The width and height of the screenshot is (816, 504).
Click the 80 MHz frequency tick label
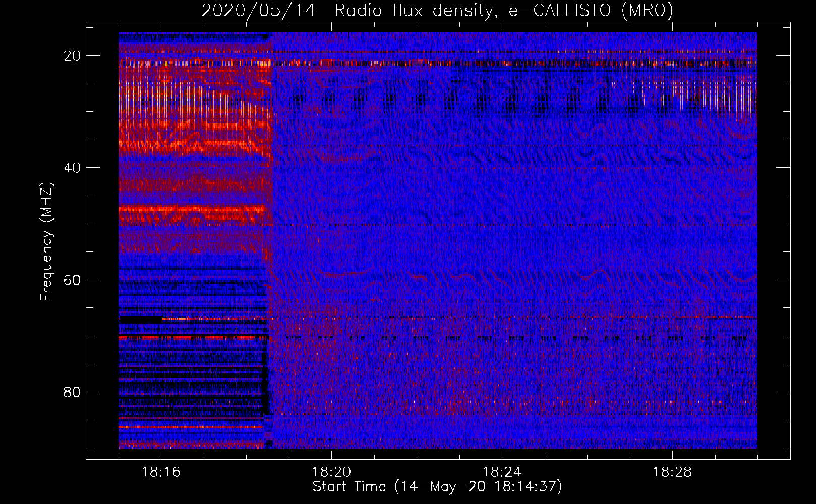click(x=72, y=392)
